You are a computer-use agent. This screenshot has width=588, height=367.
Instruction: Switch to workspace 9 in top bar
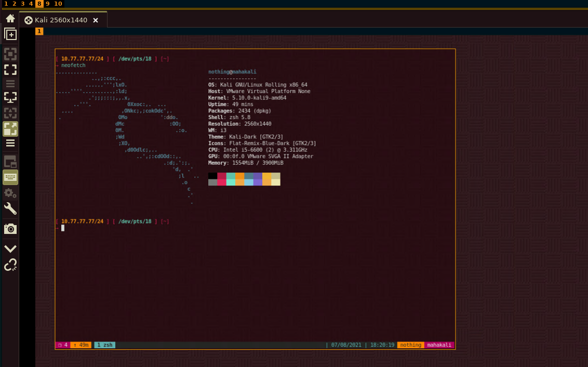(48, 4)
